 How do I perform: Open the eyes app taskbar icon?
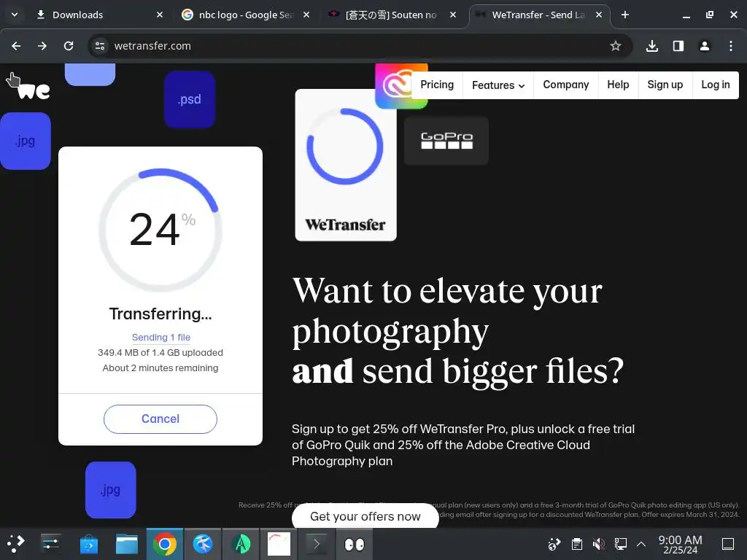[x=355, y=544]
